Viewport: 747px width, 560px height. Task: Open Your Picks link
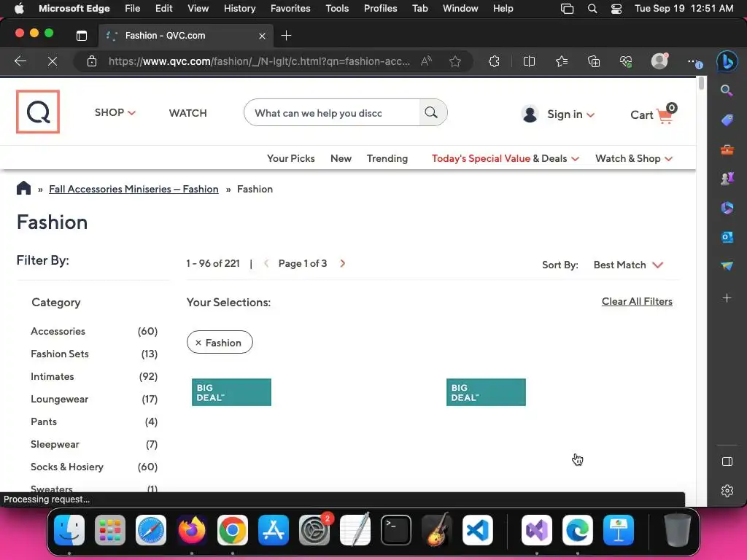click(x=290, y=158)
